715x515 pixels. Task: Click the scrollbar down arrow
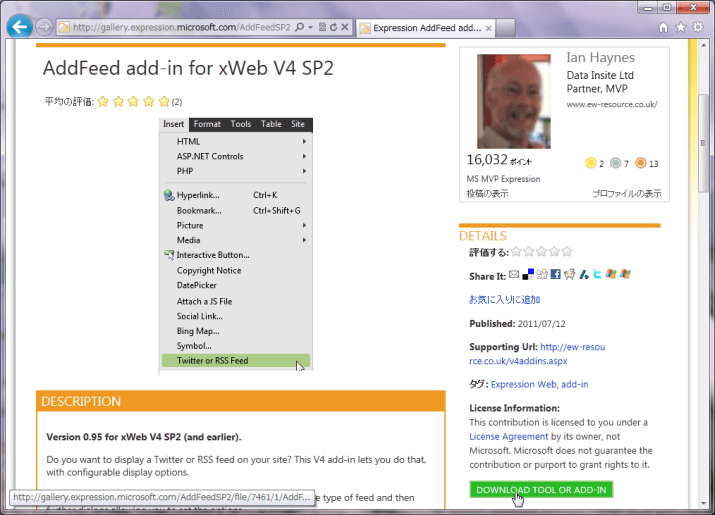tap(703, 503)
